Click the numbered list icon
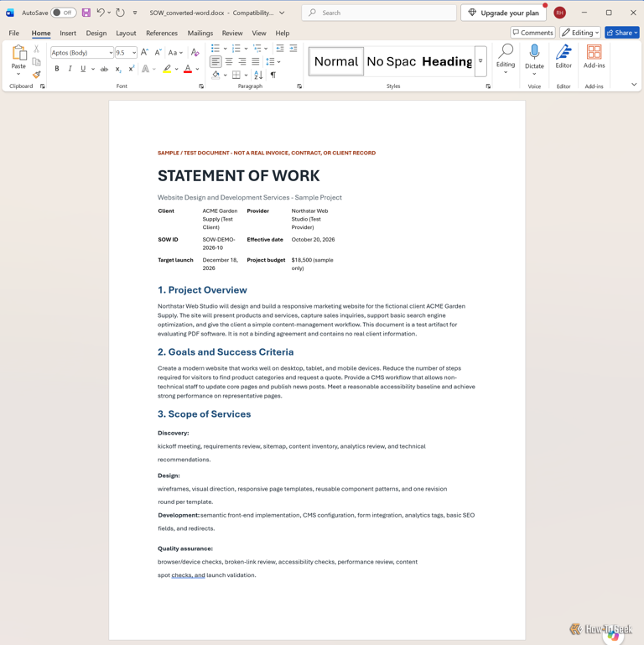644x645 pixels. click(236, 48)
